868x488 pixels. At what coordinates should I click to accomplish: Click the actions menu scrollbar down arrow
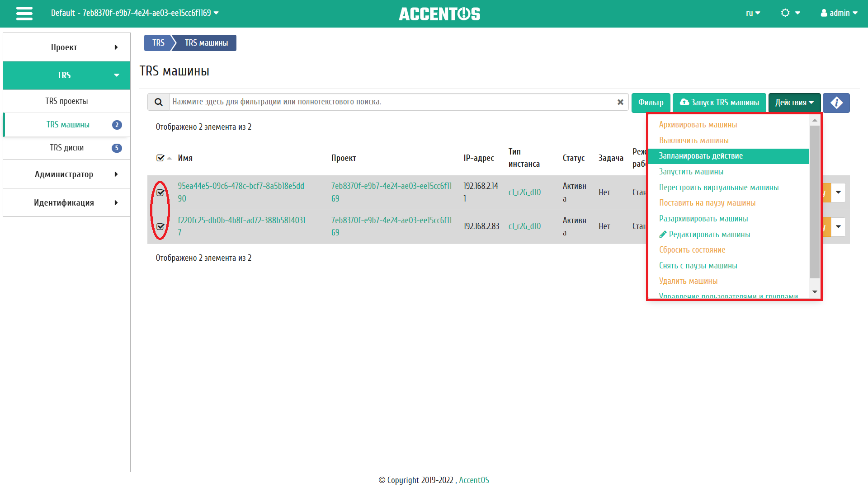(x=815, y=292)
